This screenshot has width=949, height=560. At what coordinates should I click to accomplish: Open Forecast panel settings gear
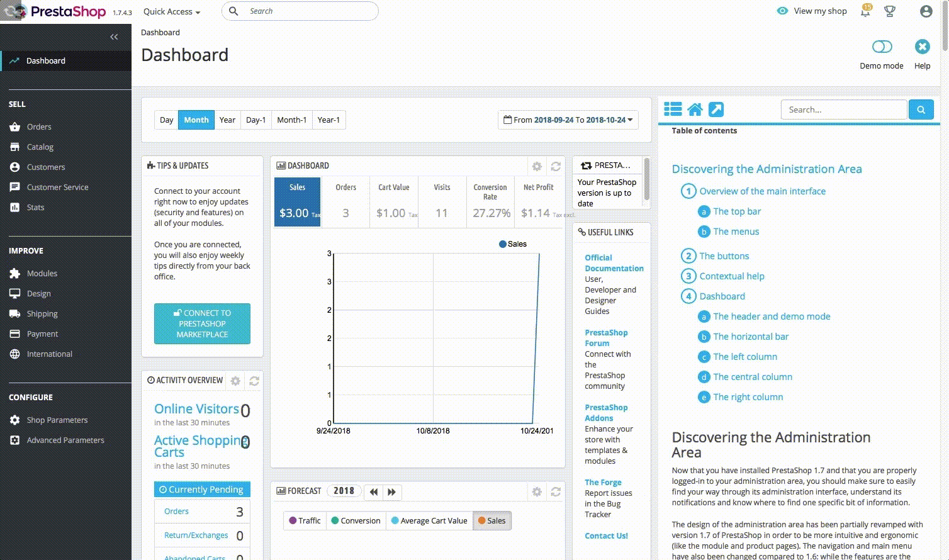point(537,491)
